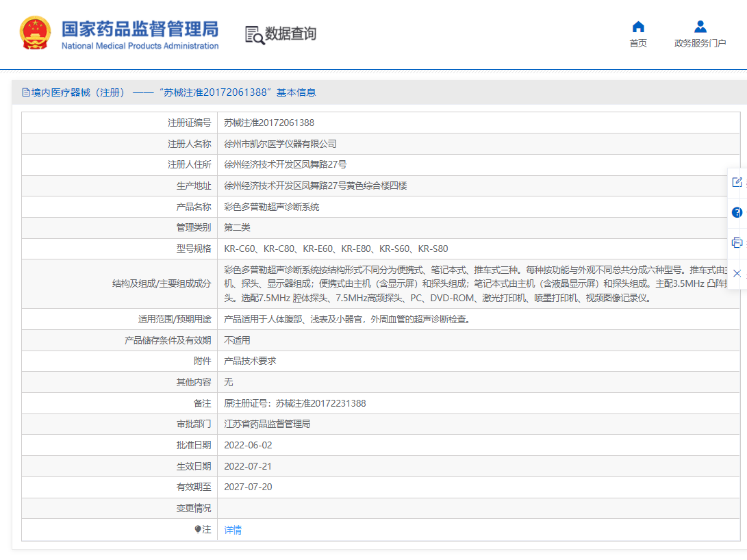Click attachment 产品技术要求
Image resolution: width=747 pixels, height=560 pixels.
coord(250,361)
